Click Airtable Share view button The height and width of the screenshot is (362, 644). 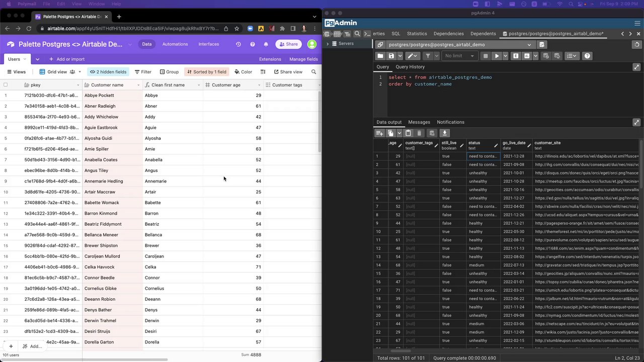(288, 72)
